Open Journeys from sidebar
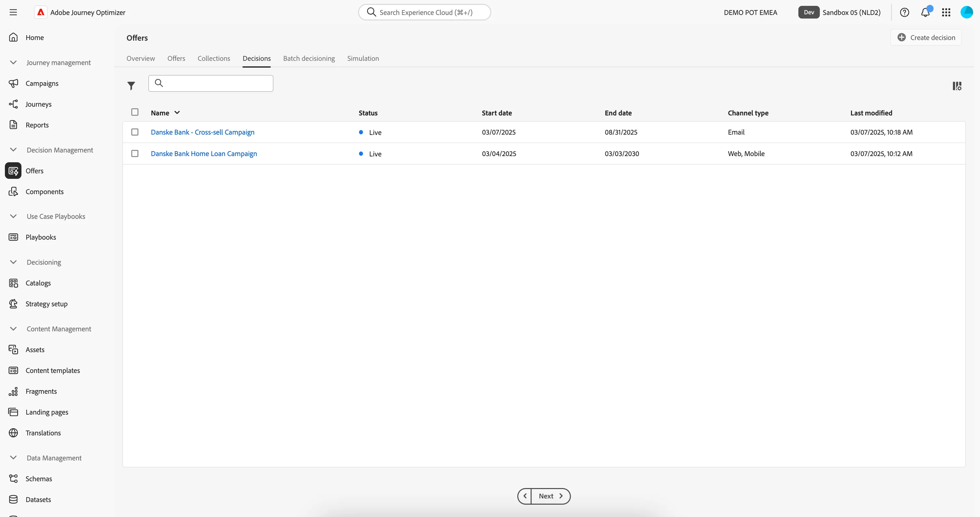 (38, 104)
